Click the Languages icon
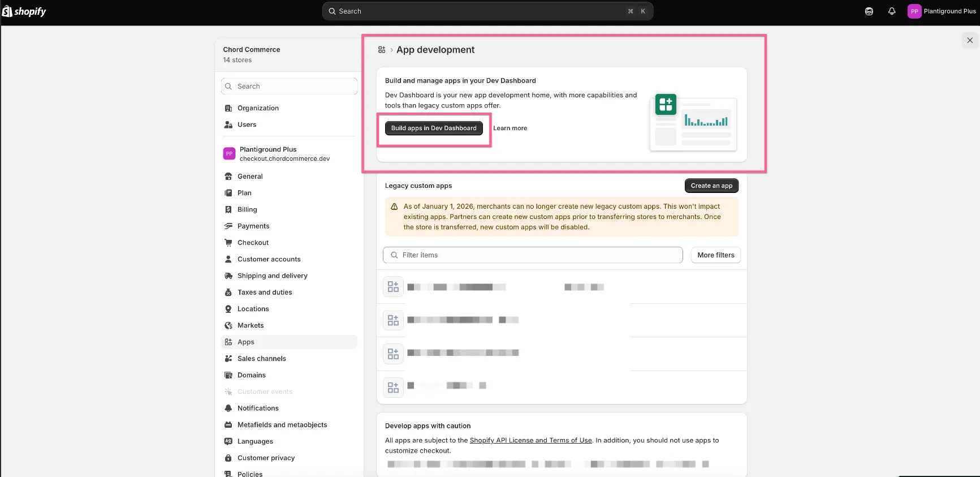This screenshot has height=477, width=980. 228,441
